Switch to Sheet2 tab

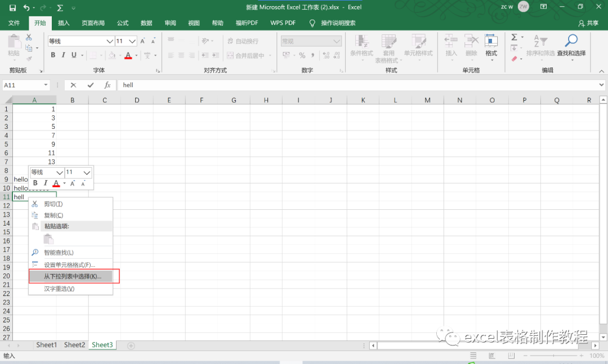pyautogui.click(x=74, y=345)
